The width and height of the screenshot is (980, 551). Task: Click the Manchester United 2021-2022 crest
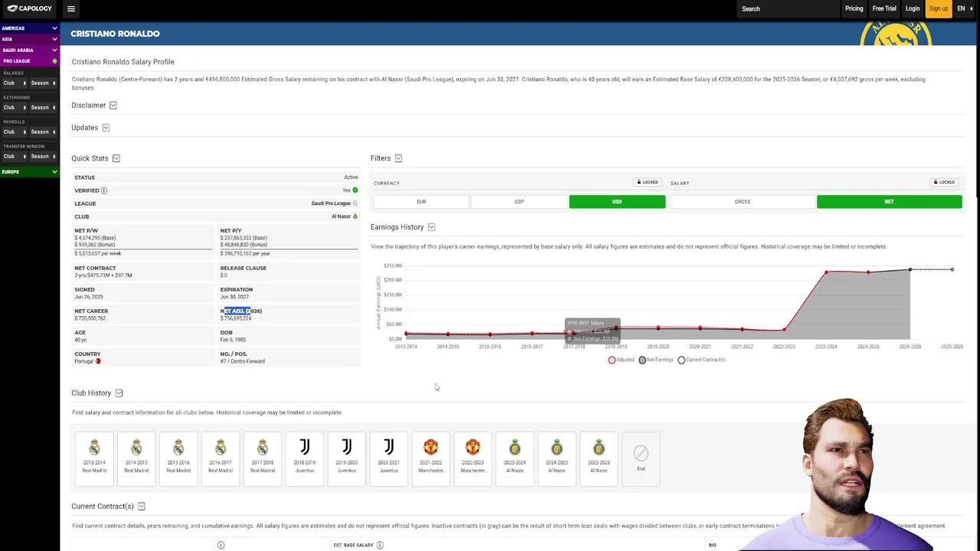click(x=430, y=447)
